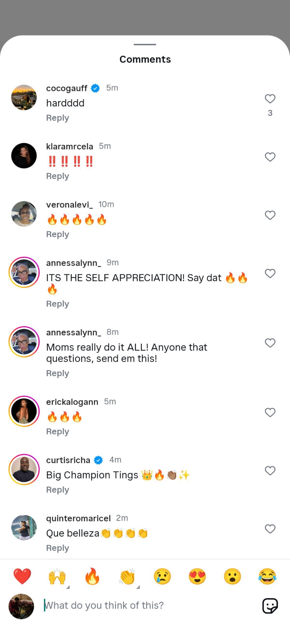Like cocogauff's "hardddd" comment
The width and height of the screenshot is (290, 644).
click(270, 99)
